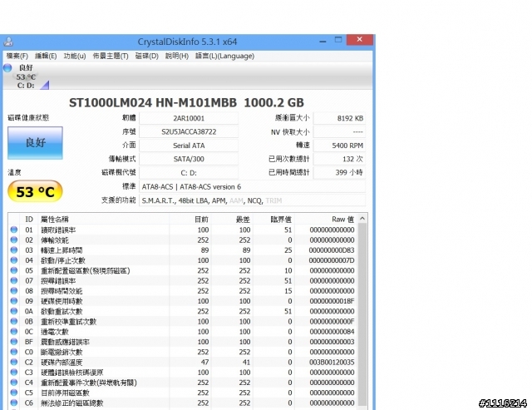Click the ID column header
Screen dimensions: 532x410
point(29,220)
